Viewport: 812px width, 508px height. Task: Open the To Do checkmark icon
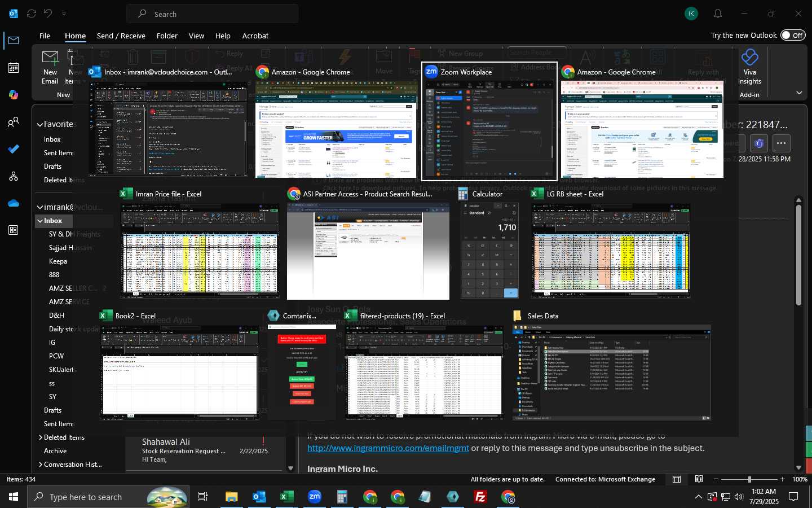(14, 149)
